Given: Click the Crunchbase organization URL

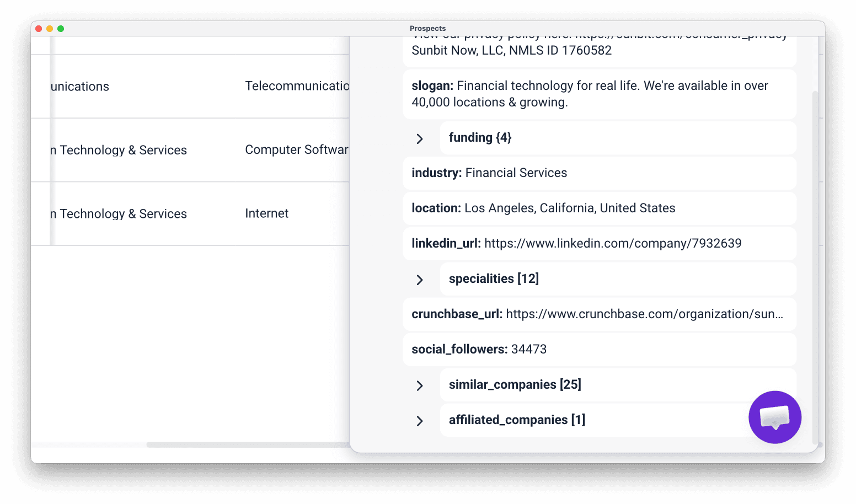Looking at the screenshot, I should [644, 314].
